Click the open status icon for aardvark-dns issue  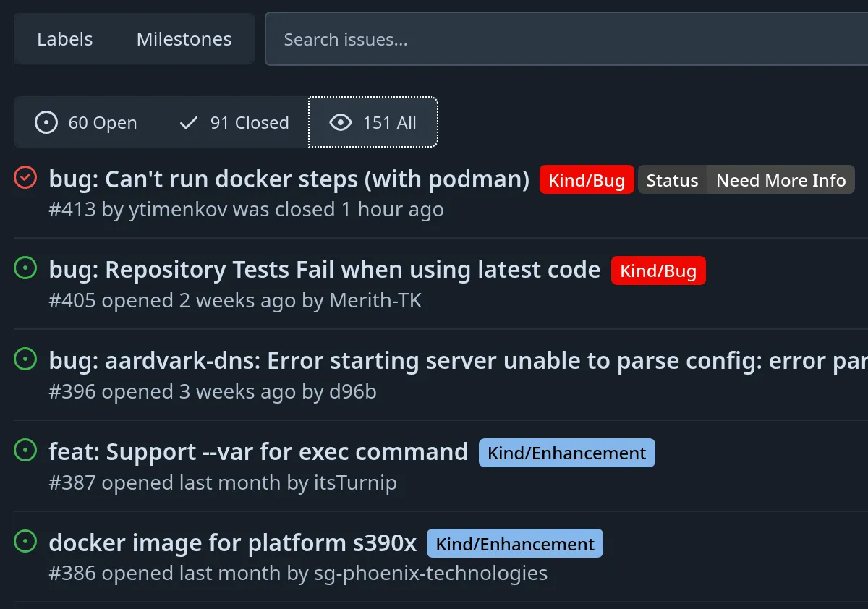[25, 359]
